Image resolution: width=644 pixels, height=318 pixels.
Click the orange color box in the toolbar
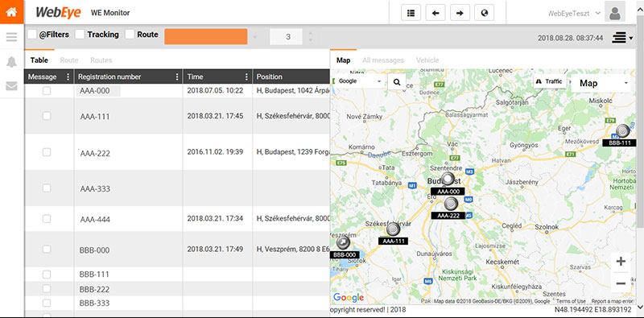[206, 36]
